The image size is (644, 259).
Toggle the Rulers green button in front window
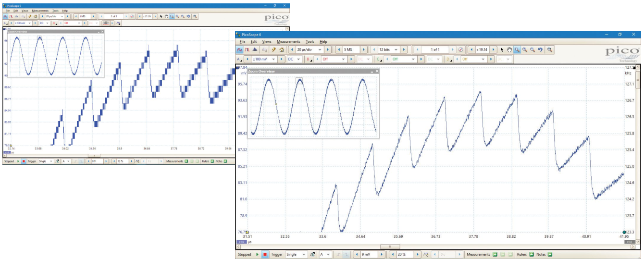click(531, 254)
